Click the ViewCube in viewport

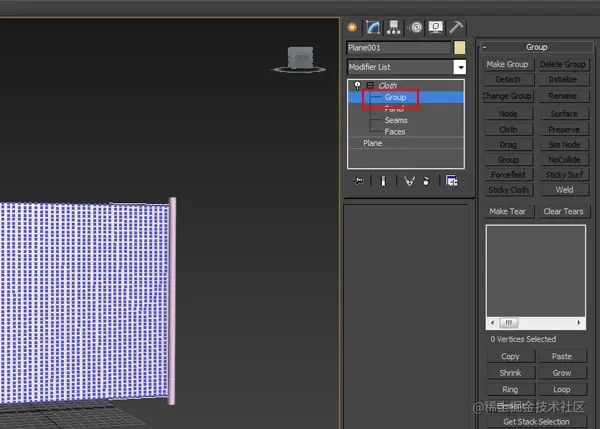(300, 59)
